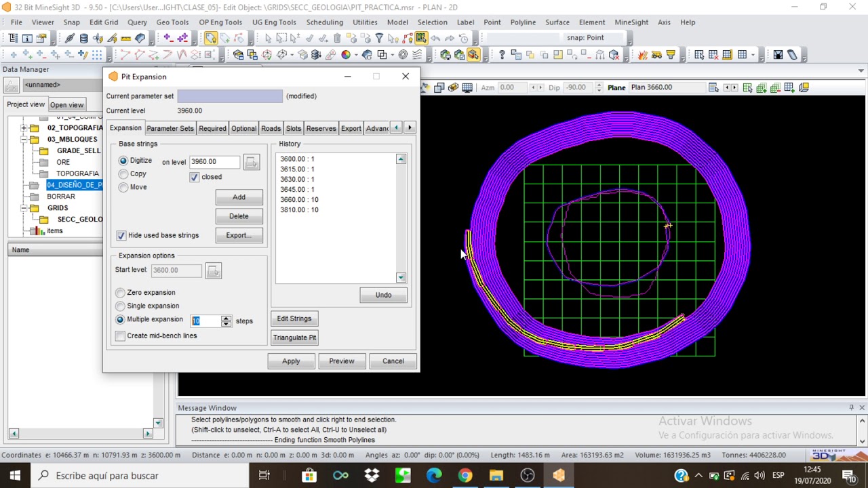868x488 pixels.
Task: Click the arrow pointer select tool
Action: [269, 38]
